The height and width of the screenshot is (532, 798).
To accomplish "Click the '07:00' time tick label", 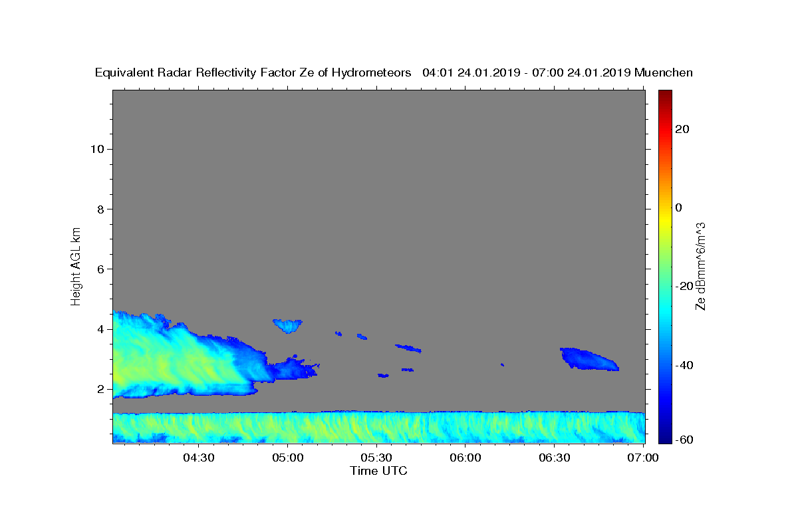I will click(644, 458).
